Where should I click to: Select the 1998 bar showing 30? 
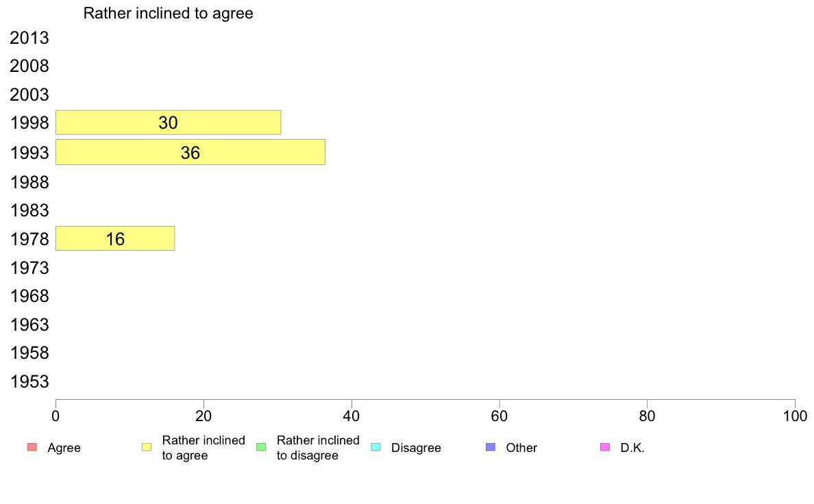point(168,123)
